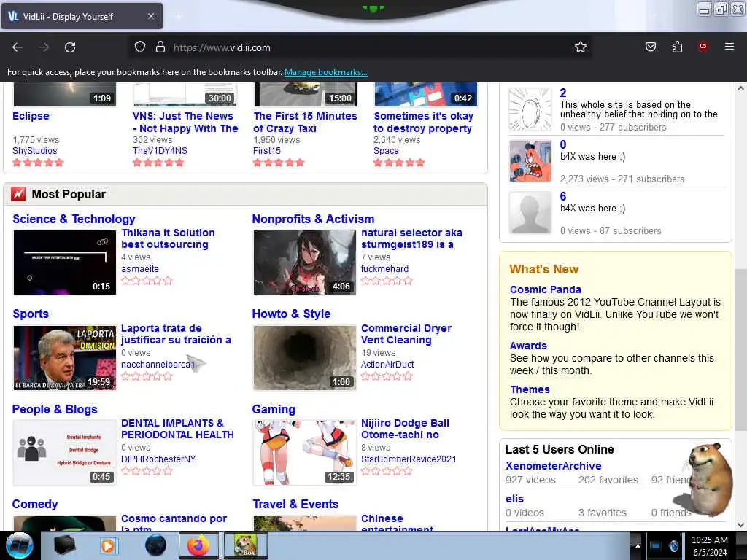Reload the page with refresh icon
The height and width of the screenshot is (560, 747).
click(70, 47)
